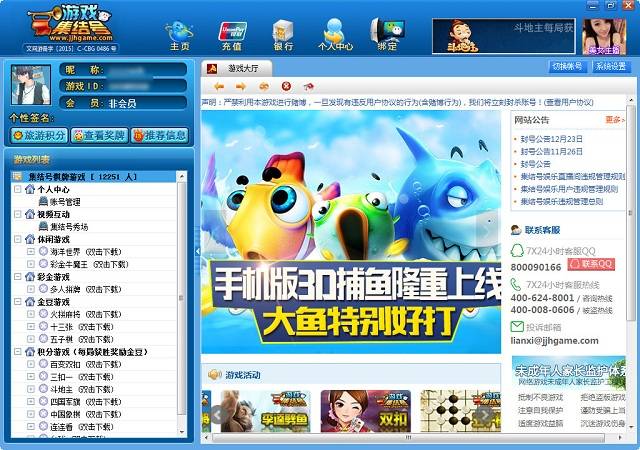Open 系统设置 button
640x450 pixels.
pyautogui.click(x=610, y=66)
